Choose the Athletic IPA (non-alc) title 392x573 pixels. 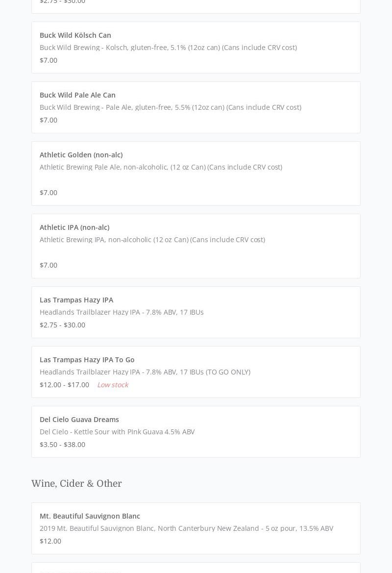pos(74,227)
